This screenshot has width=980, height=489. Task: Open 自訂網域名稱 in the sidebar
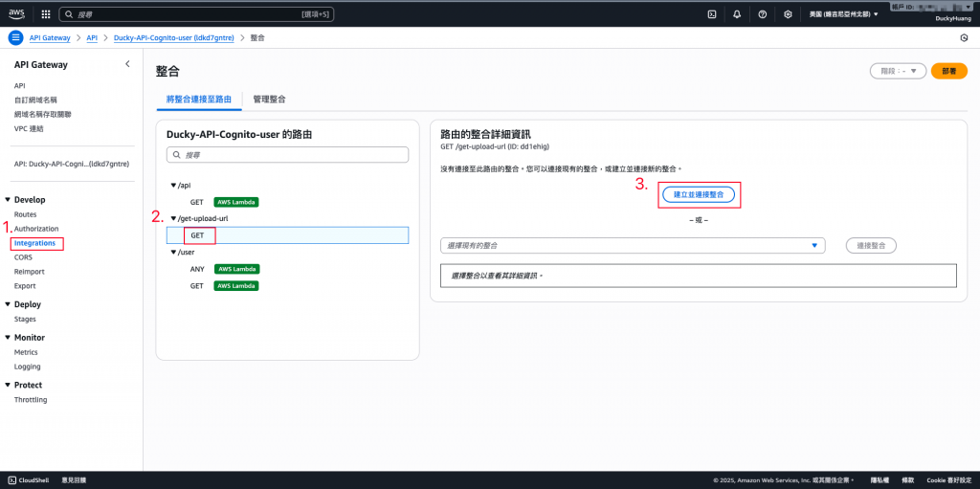tap(35, 100)
